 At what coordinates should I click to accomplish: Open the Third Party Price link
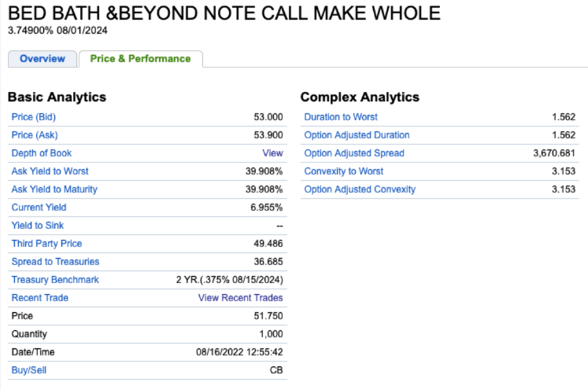coord(46,244)
